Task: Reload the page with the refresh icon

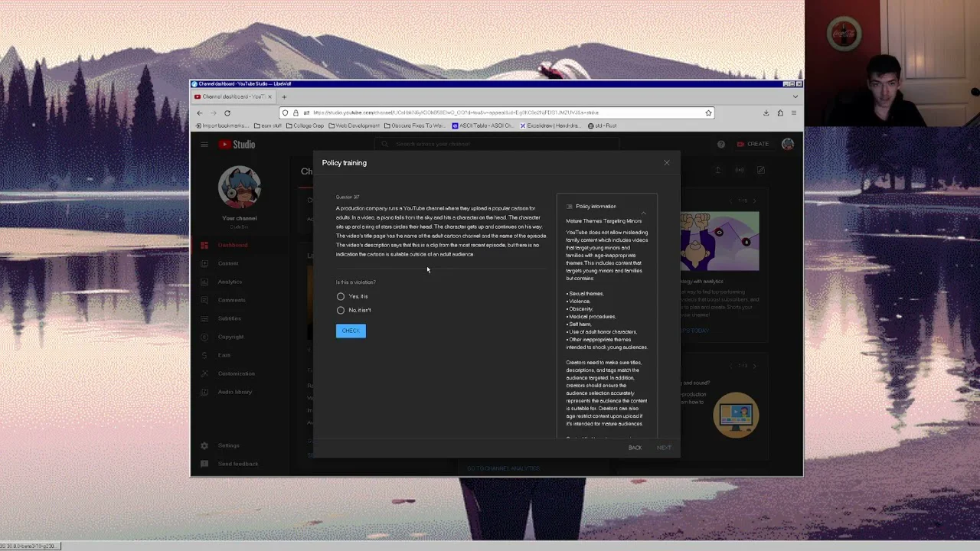Action: 227,112
